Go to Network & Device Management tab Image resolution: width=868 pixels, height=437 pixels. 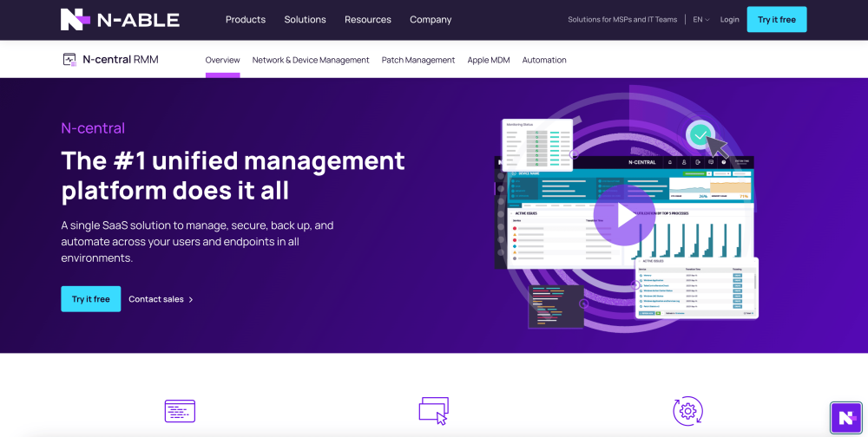pos(311,60)
